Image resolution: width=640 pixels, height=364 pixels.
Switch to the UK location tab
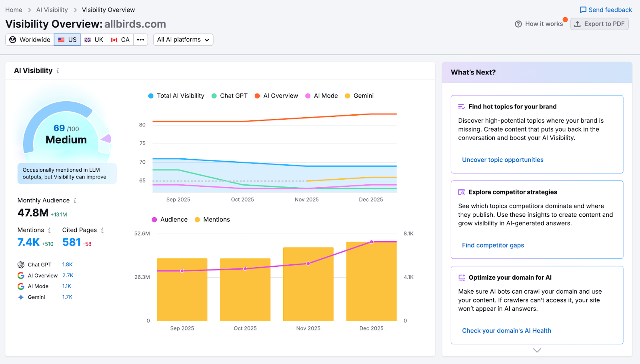tap(94, 40)
